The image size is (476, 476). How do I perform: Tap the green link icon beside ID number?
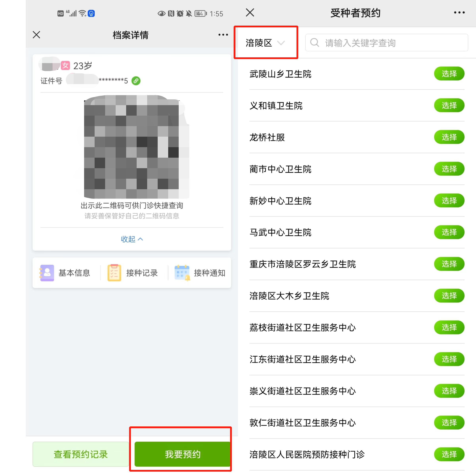(136, 81)
